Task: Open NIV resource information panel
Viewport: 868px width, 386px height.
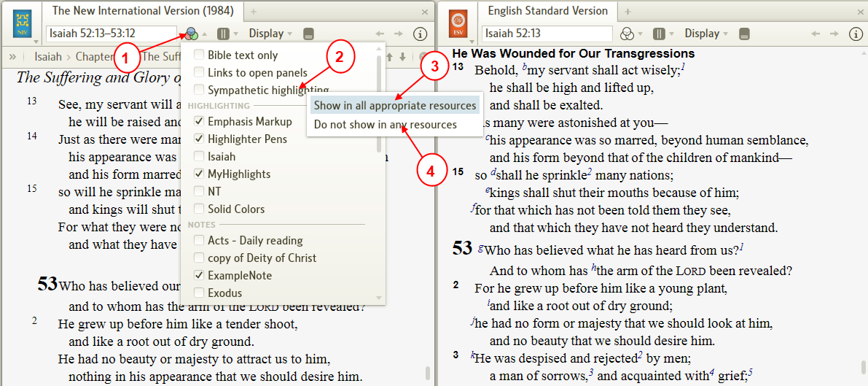Action: pos(421,34)
